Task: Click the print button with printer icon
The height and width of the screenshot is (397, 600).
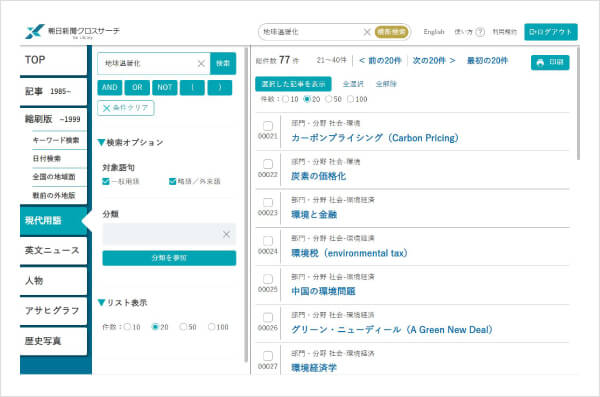Action: point(550,62)
